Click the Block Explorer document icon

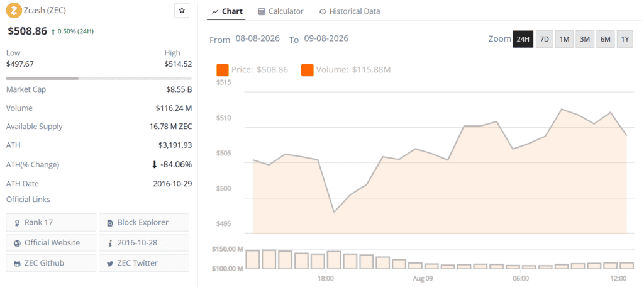point(109,223)
